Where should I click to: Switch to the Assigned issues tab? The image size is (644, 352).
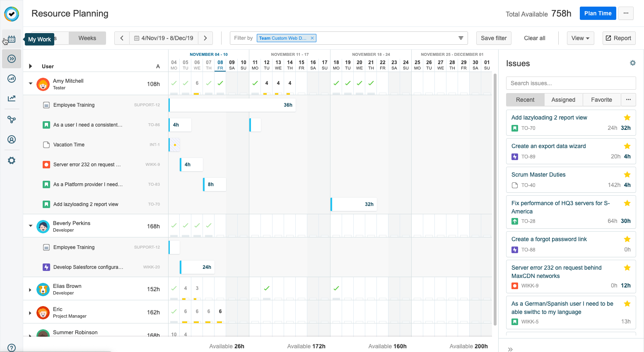[x=563, y=100]
